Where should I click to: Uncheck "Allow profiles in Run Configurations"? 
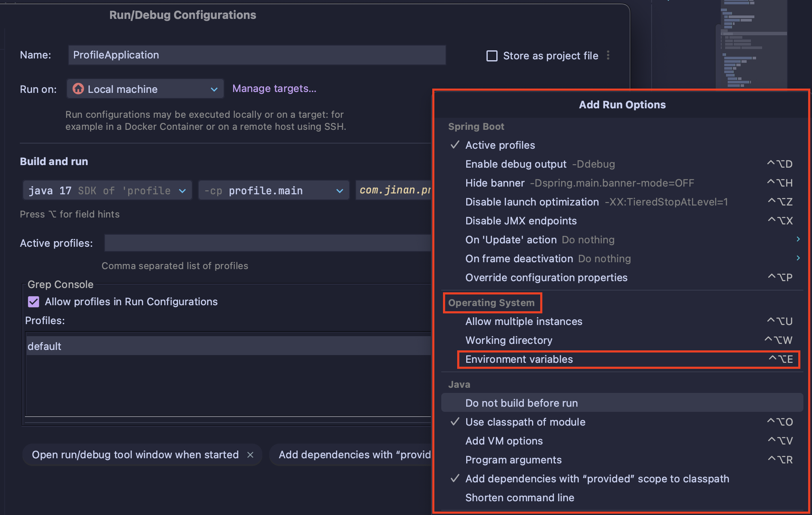click(34, 301)
